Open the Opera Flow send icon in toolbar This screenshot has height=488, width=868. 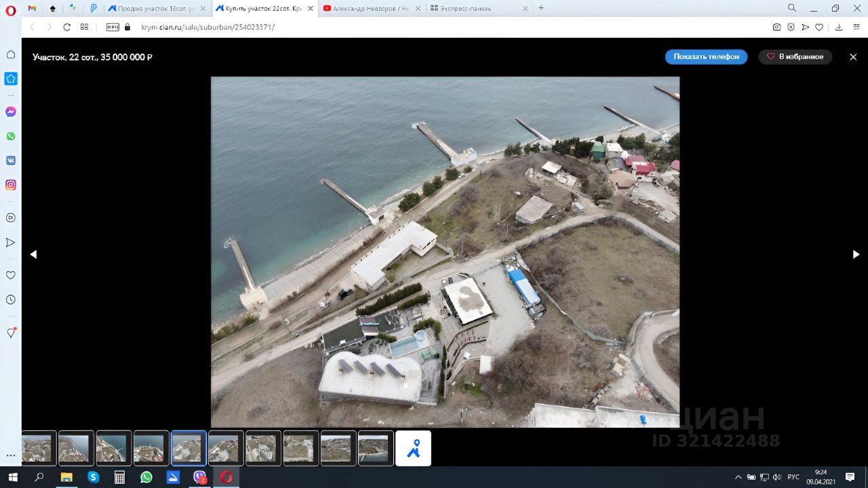[x=805, y=27]
